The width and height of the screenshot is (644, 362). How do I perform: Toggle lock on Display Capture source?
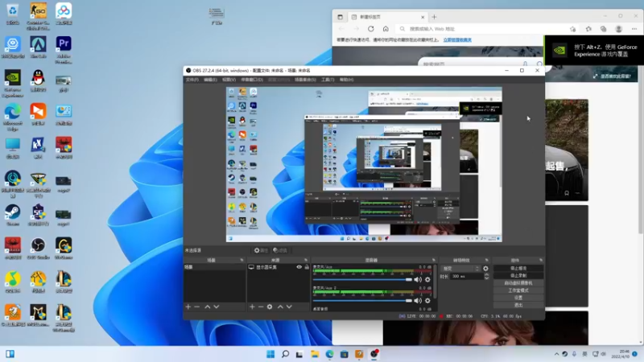(307, 267)
